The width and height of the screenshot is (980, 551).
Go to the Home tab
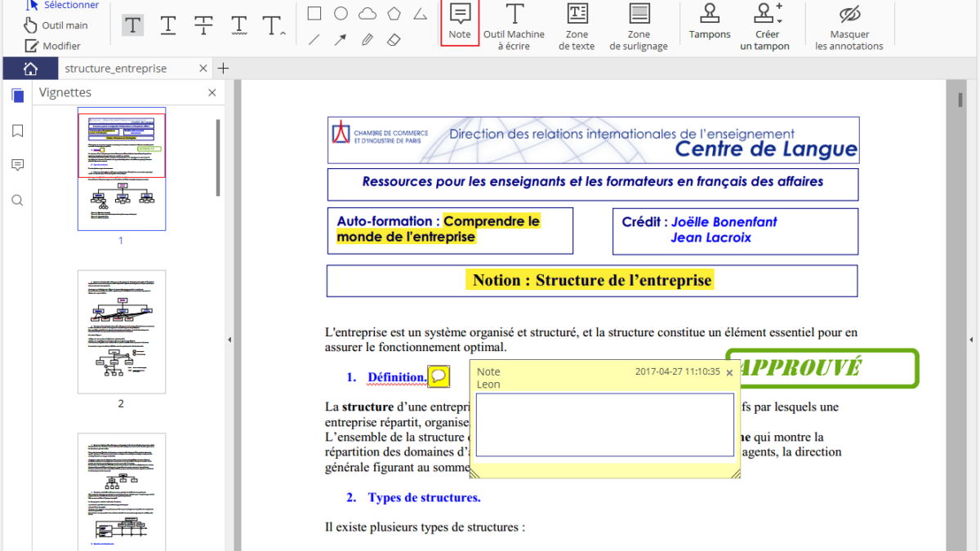(x=30, y=69)
